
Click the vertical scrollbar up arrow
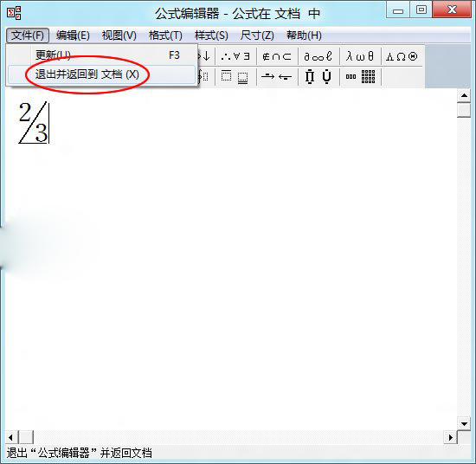point(464,95)
